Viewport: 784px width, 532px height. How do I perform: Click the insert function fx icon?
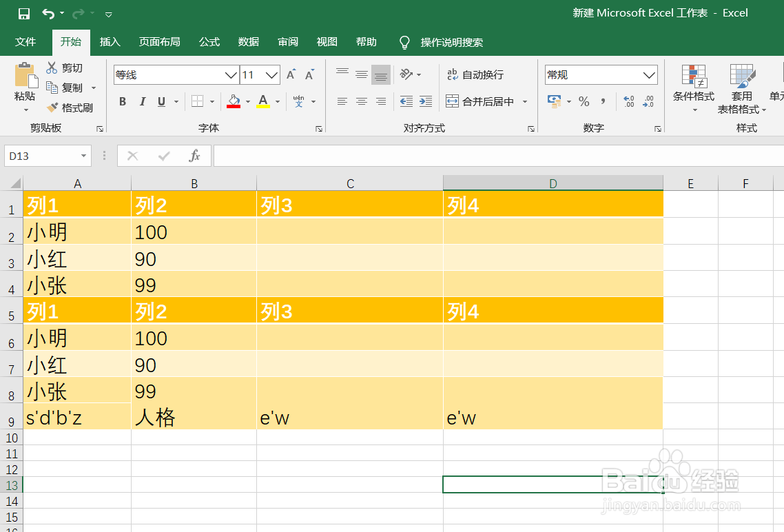point(194,156)
